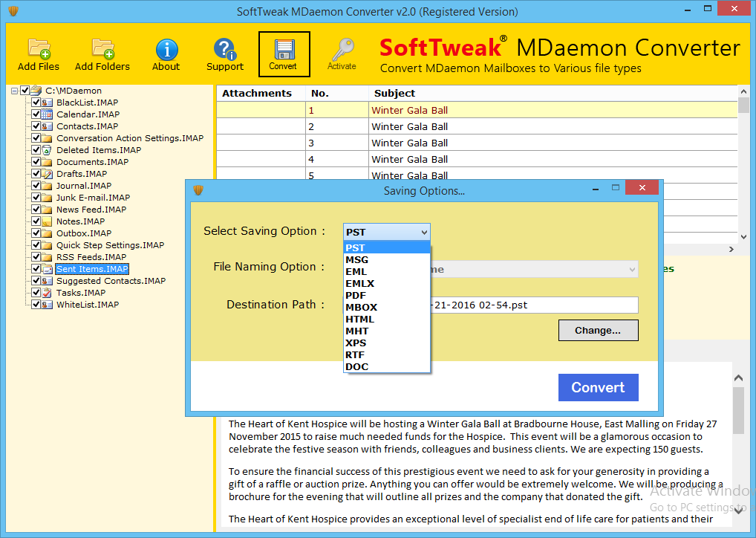Click the Documents.IMAP folder icon
756x538 pixels.
[x=47, y=162]
